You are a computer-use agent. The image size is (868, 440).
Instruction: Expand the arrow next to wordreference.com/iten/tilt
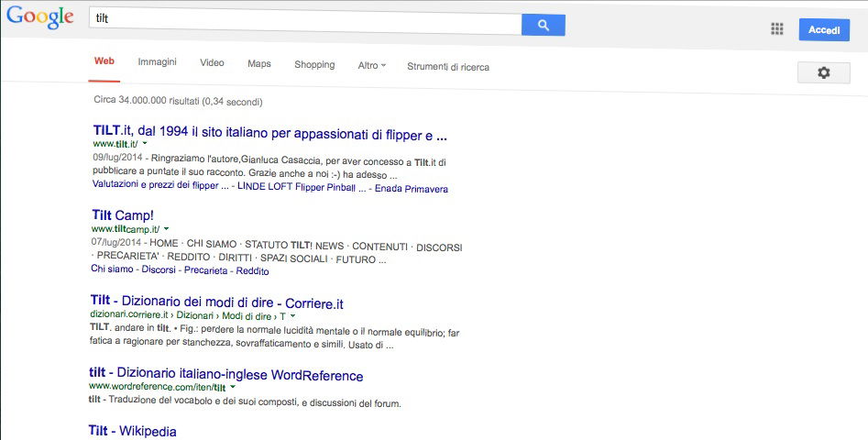point(233,388)
